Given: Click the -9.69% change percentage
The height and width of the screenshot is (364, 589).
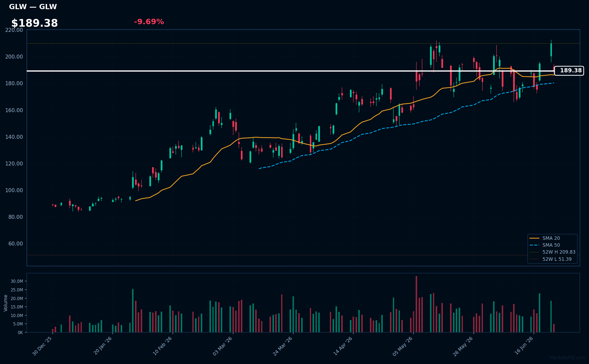Looking at the screenshot, I should pos(149,22).
